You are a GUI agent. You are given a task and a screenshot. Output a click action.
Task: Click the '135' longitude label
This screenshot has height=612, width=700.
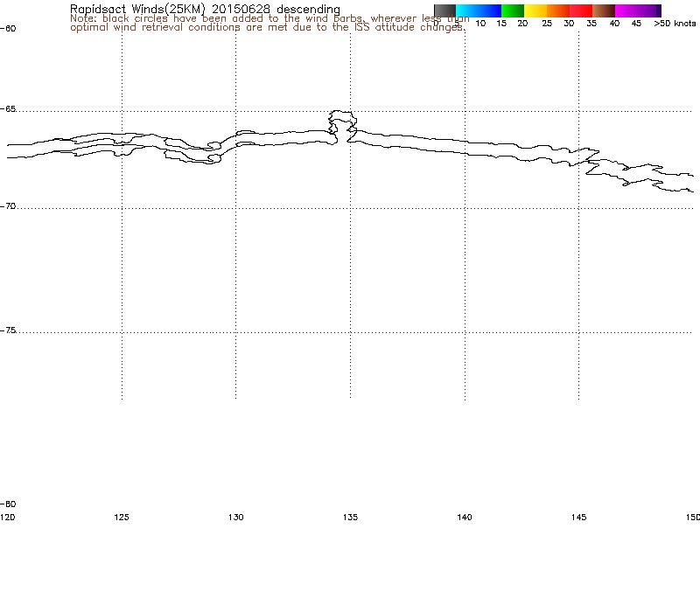(351, 517)
